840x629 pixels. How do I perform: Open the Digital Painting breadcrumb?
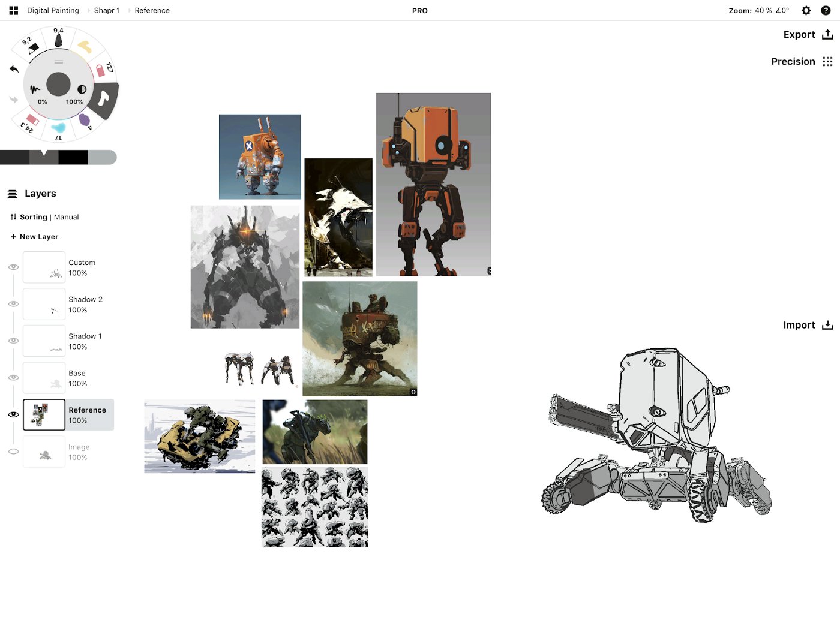(53, 10)
